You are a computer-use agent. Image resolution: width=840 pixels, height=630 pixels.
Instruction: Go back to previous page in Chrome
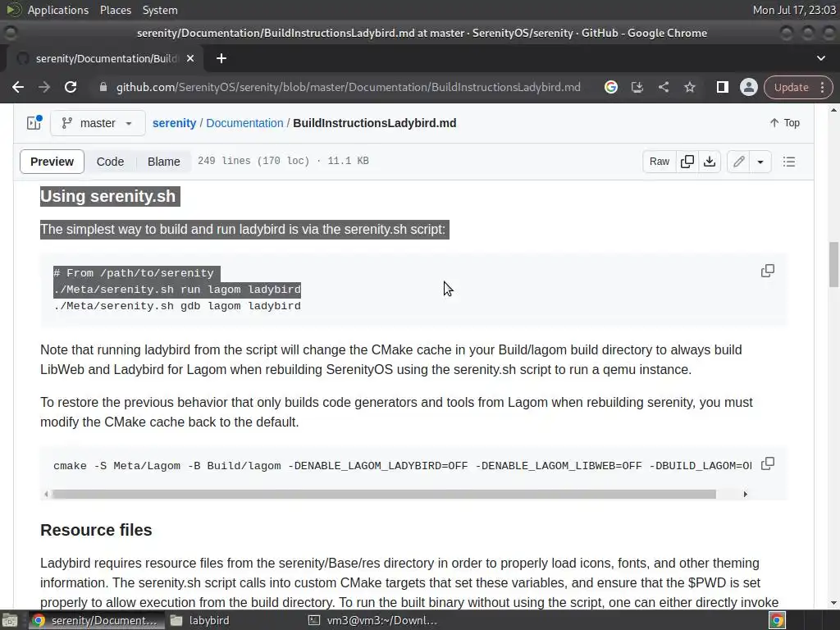tap(18, 87)
